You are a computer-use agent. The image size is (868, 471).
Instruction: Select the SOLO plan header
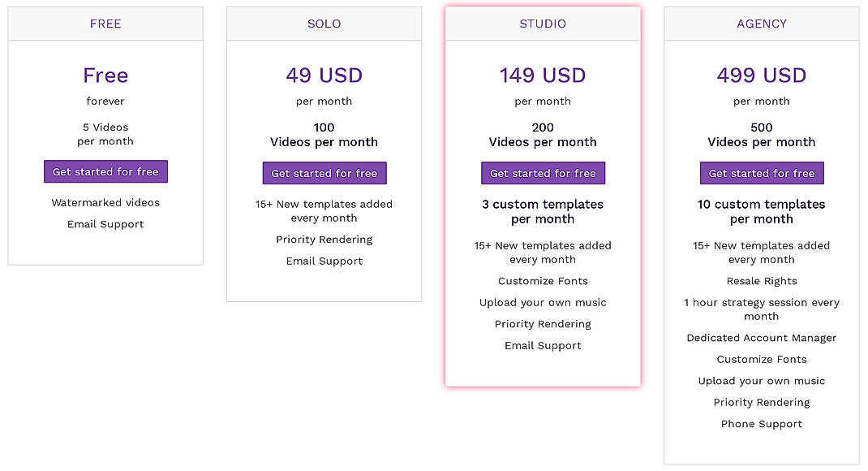tap(324, 24)
